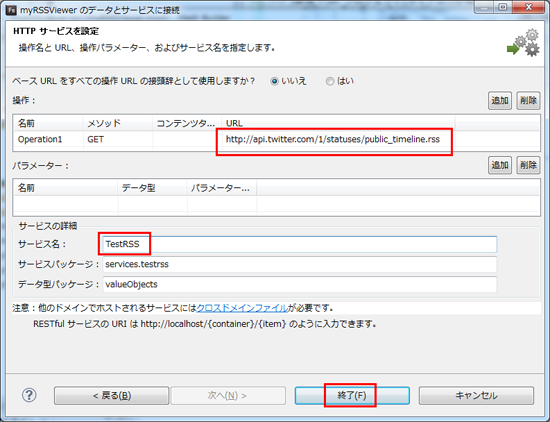Open the GET method cell dropdown
550x422 pixels.
118,140
